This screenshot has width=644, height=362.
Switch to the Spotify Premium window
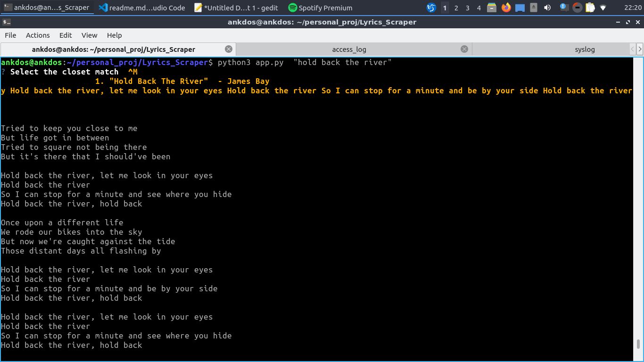[321, 8]
